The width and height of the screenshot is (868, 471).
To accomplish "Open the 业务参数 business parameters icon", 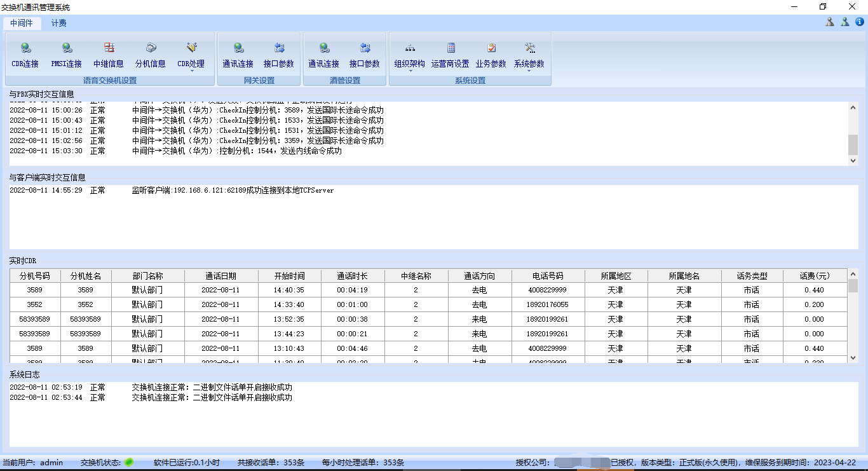I will (x=491, y=55).
